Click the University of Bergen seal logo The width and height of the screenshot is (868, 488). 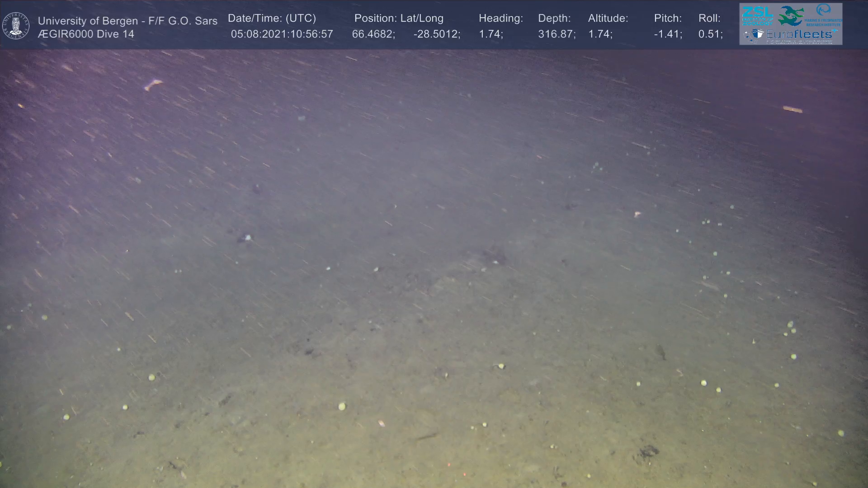point(16,26)
